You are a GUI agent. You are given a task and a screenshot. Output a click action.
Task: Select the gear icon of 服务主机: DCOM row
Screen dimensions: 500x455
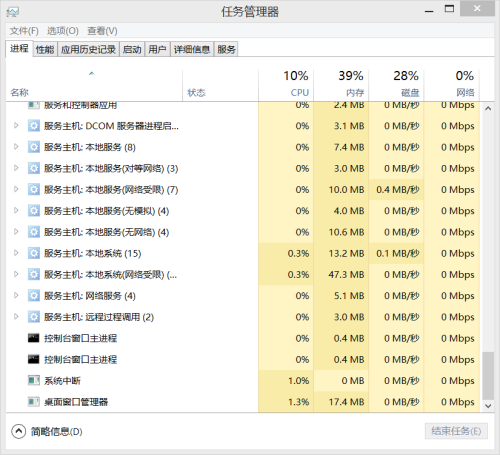coord(34,126)
